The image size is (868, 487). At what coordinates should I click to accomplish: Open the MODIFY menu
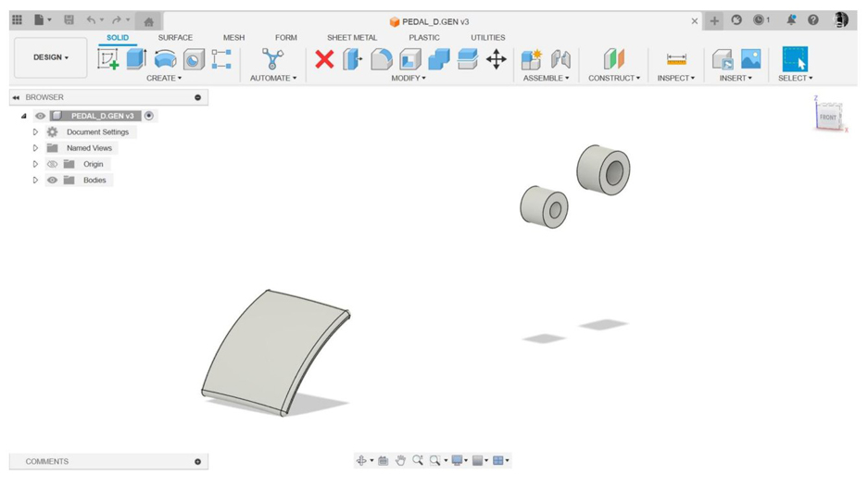(409, 79)
